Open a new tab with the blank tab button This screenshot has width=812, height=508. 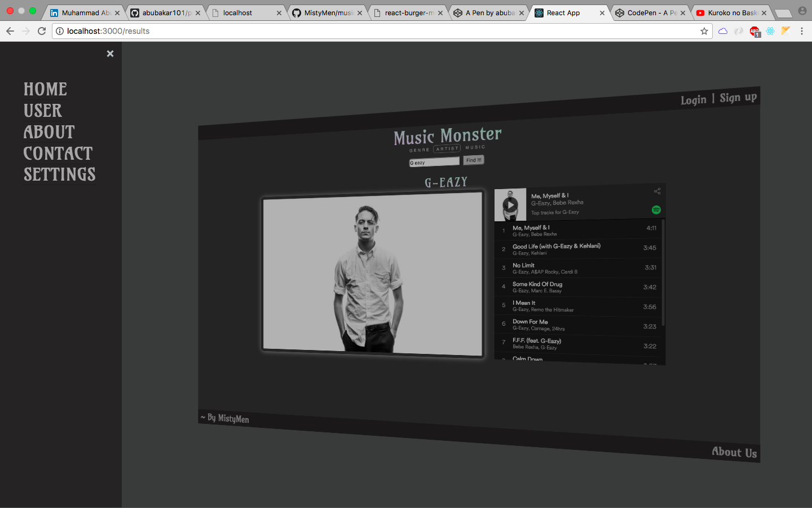tap(783, 13)
